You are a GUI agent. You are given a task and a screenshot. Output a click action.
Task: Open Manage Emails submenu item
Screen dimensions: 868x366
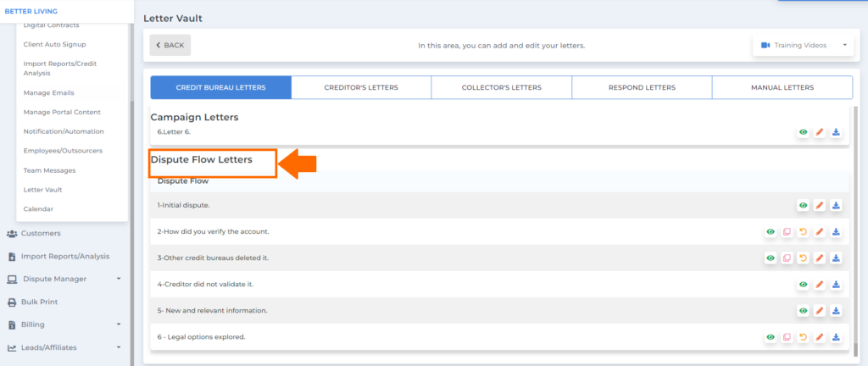[x=48, y=93]
